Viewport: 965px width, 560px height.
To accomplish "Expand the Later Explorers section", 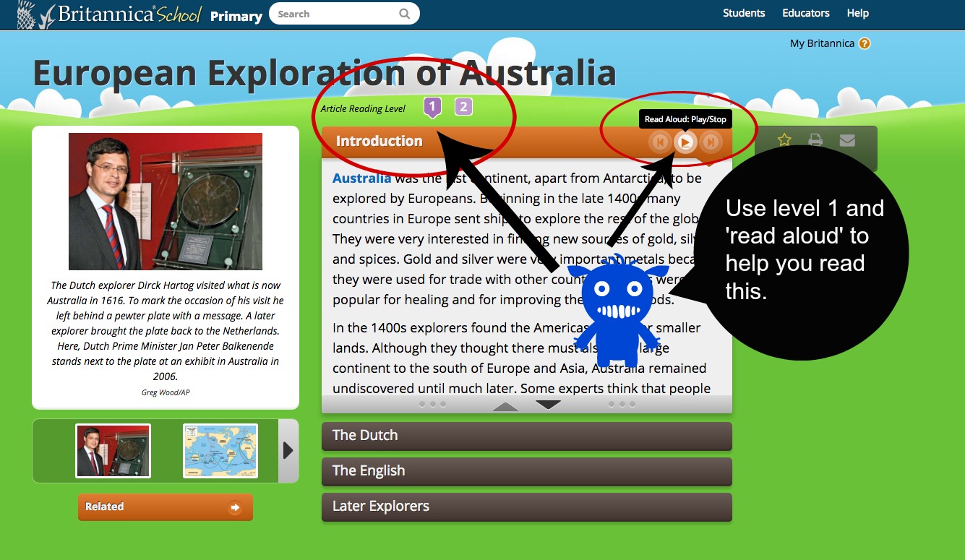I will click(x=526, y=507).
